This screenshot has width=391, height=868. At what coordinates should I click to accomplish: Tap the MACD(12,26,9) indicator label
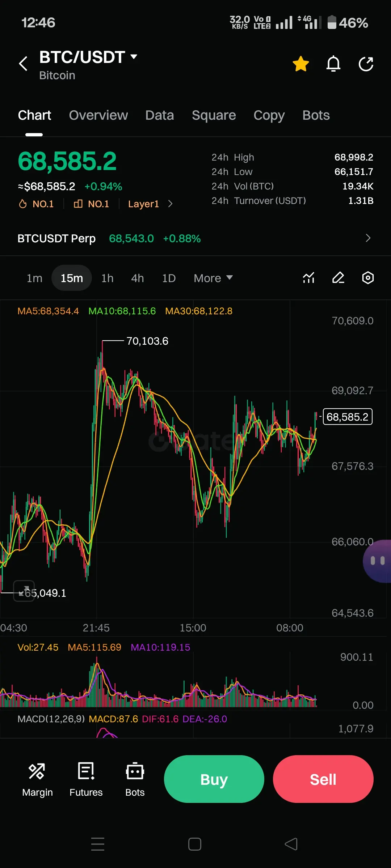click(51, 719)
